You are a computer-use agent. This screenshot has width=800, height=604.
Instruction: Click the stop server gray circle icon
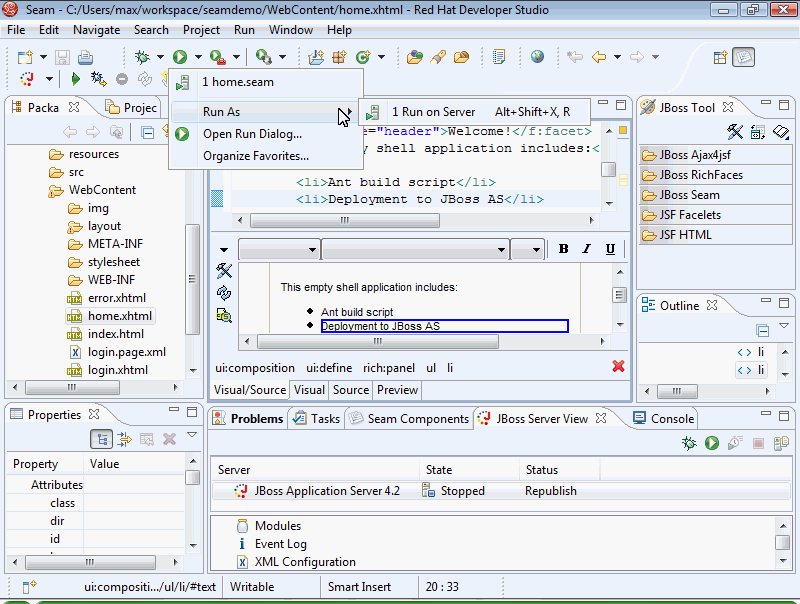[121, 79]
